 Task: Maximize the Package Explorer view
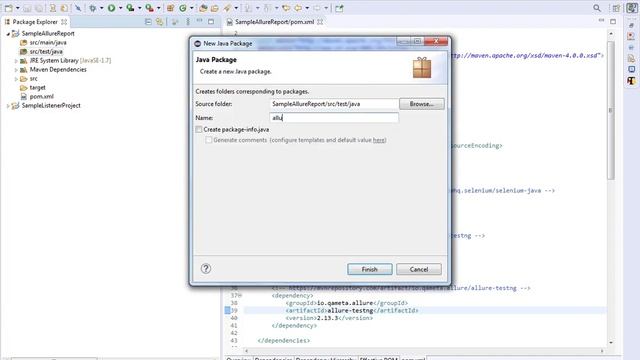[x=211, y=21]
